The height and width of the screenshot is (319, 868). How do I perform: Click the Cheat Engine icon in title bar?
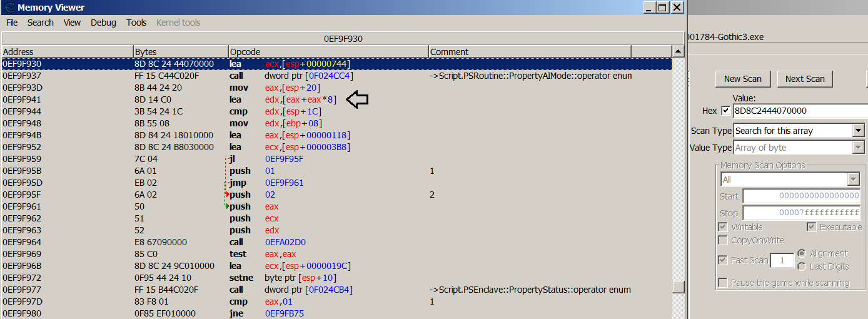[x=8, y=8]
